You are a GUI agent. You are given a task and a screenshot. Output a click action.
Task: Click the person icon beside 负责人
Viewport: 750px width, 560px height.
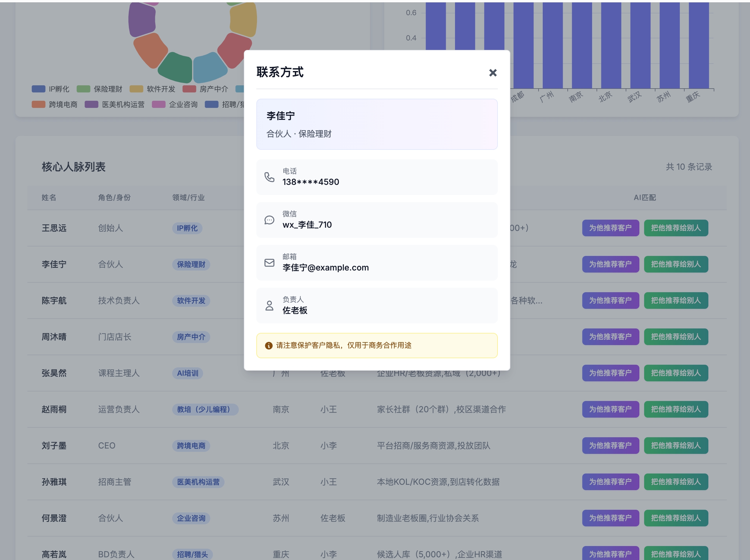point(269,306)
